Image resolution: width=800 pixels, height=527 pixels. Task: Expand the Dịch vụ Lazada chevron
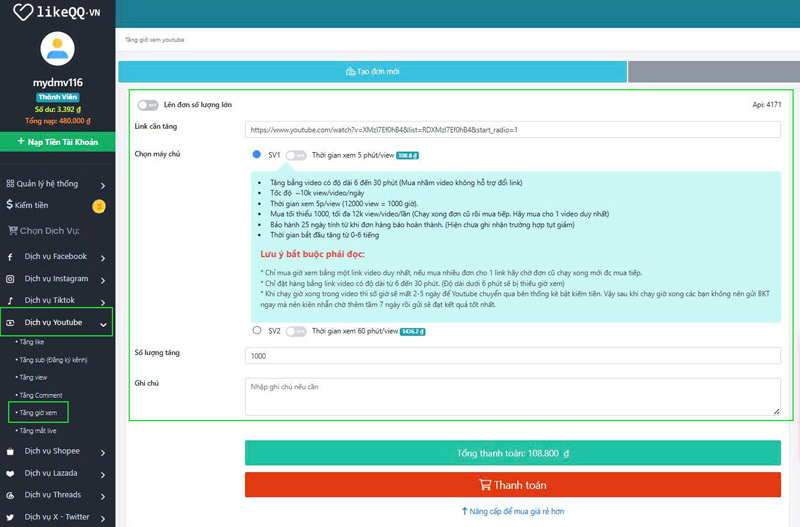click(103, 474)
